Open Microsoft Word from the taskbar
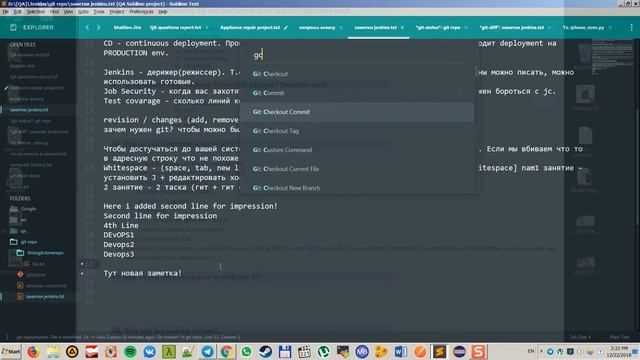 [401, 351]
